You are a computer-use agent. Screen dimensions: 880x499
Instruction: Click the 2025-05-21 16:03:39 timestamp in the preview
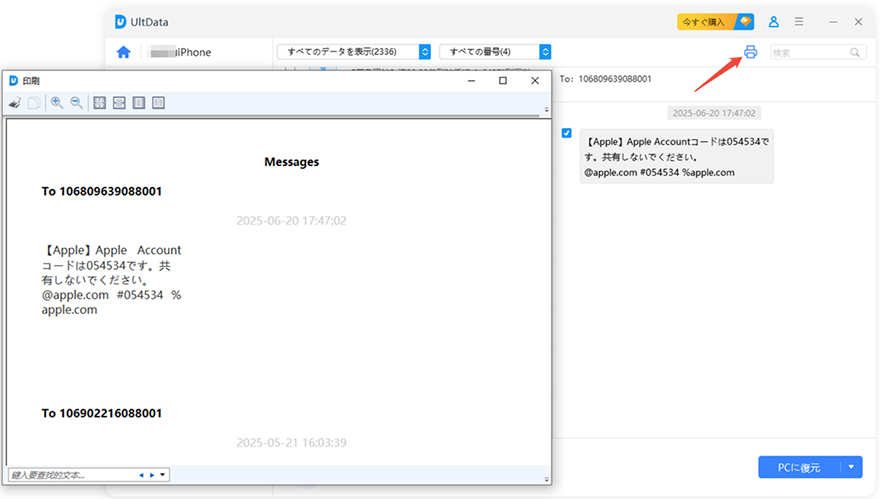click(291, 443)
